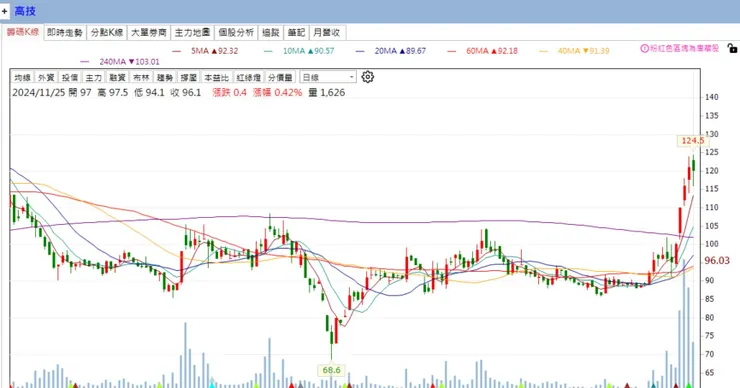The image size is (740, 388).
Task: Click the 60MA ▲92.18 legend label
Action: click(x=492, y=51)
